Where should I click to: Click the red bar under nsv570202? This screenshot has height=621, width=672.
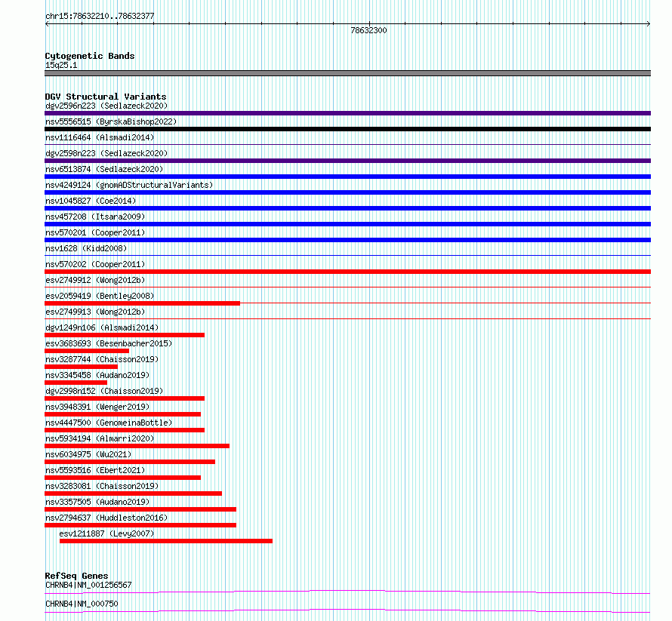click(x=347, y=272)
